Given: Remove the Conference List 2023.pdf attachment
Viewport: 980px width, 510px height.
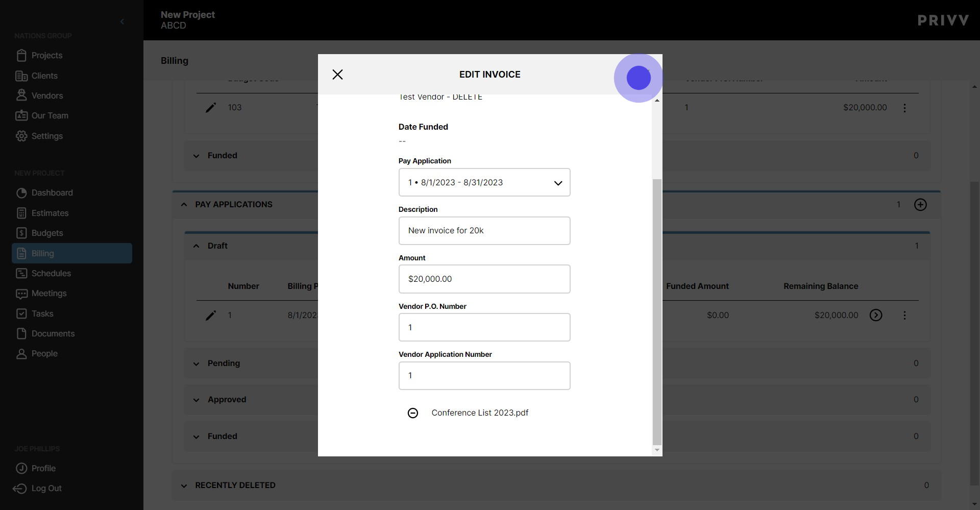Looking at the screenshot, I should pyautogui.click(x=413, y=413).
